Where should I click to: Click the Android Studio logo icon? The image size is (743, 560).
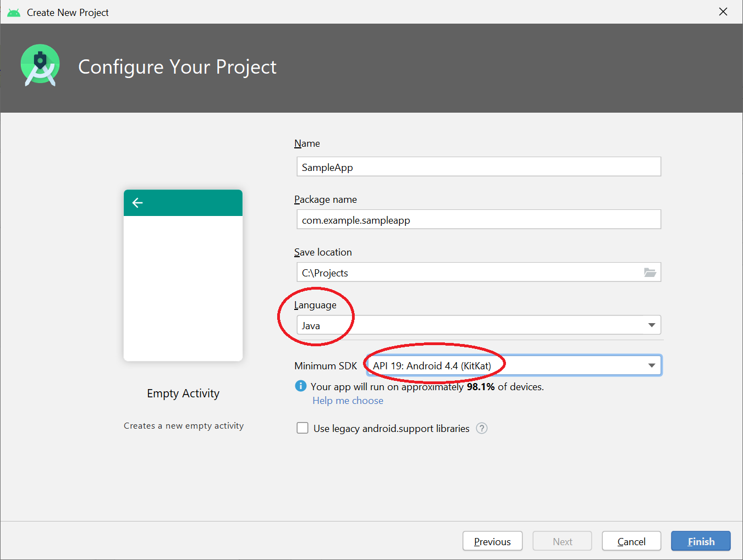click(40, 64)
